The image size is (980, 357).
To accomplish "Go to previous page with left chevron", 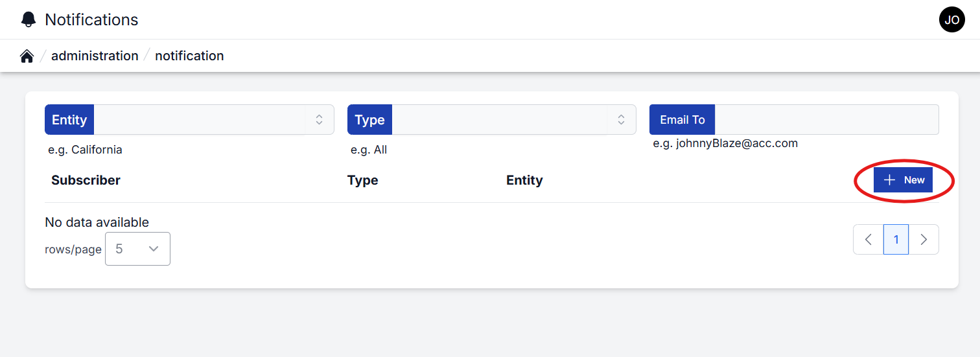I will (x=869, y=240).
